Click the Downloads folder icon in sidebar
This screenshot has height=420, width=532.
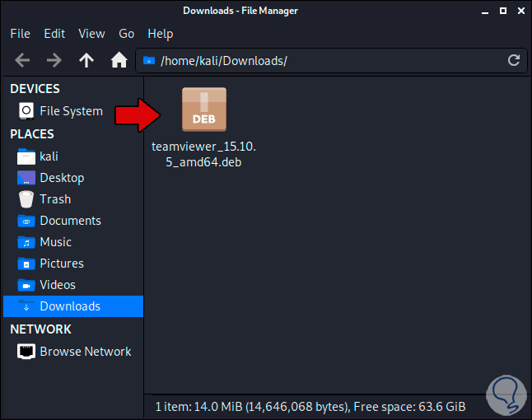click(26, 306)
